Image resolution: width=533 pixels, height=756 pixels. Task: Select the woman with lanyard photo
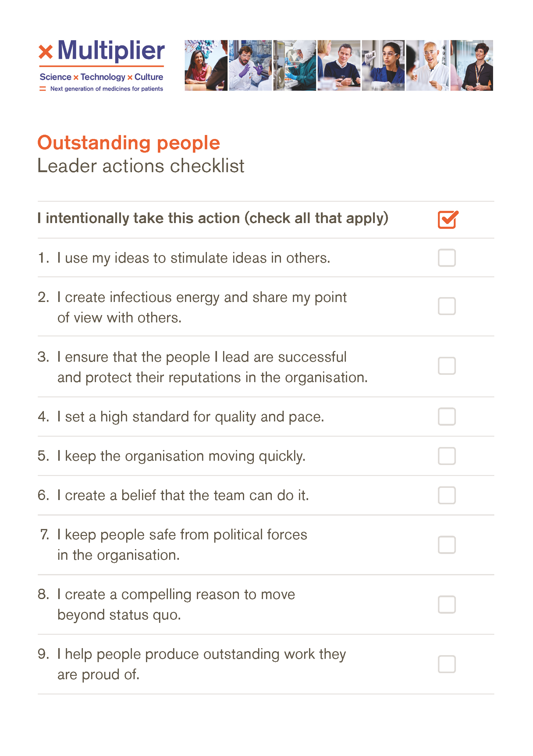click(471, 65)
